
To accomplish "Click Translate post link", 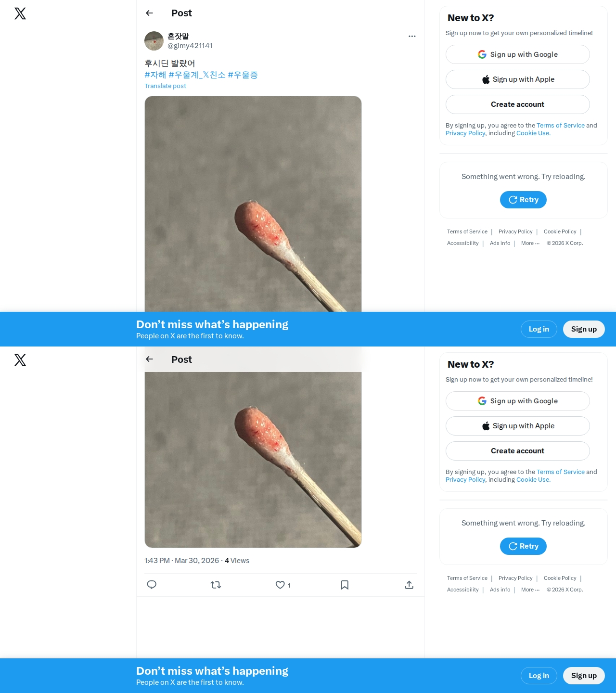I will [165, 86].
